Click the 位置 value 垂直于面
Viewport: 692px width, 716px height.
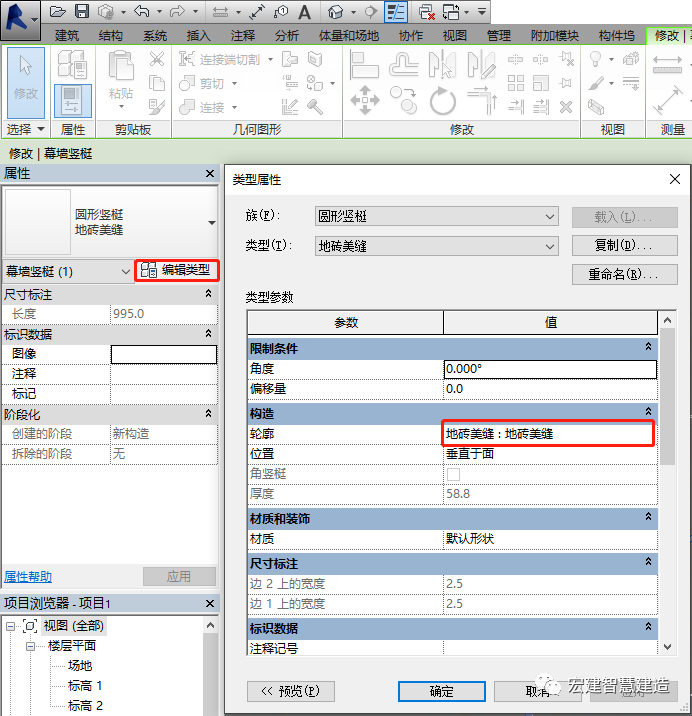click(550, 454)
